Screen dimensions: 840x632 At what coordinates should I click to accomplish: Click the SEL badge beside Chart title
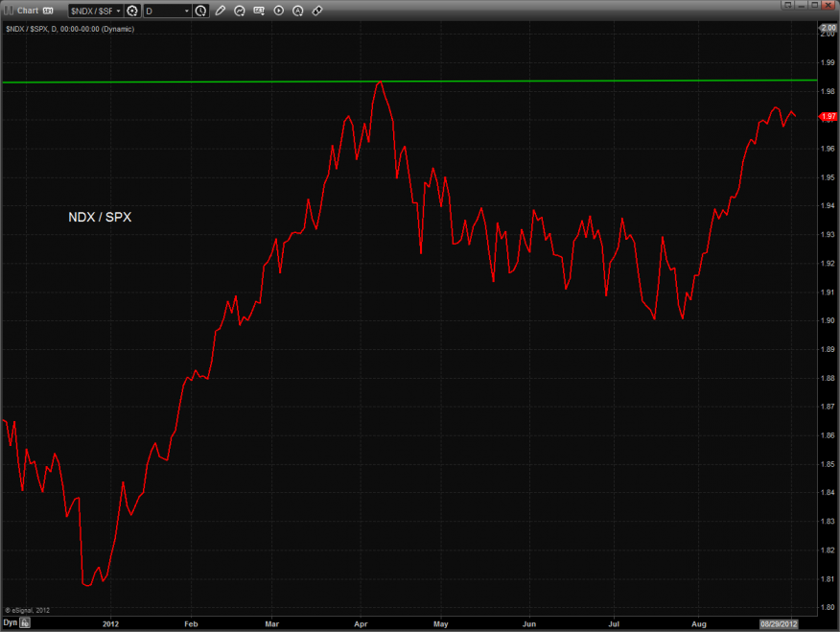(48, 12)
